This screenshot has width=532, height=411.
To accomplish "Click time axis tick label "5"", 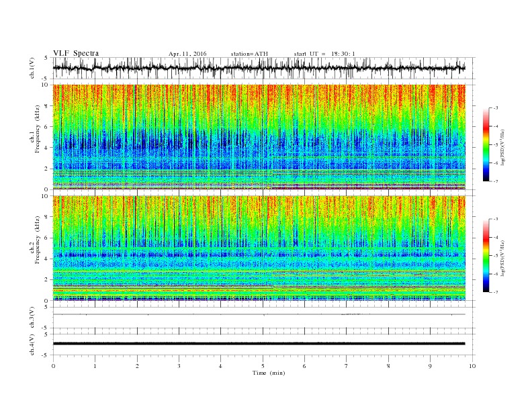I will 263,366.
